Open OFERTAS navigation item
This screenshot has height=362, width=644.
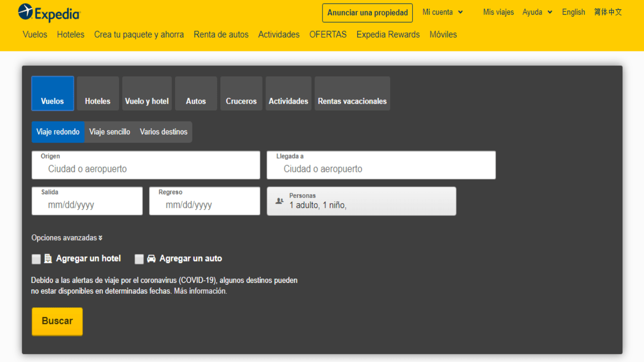pos(328,34)
